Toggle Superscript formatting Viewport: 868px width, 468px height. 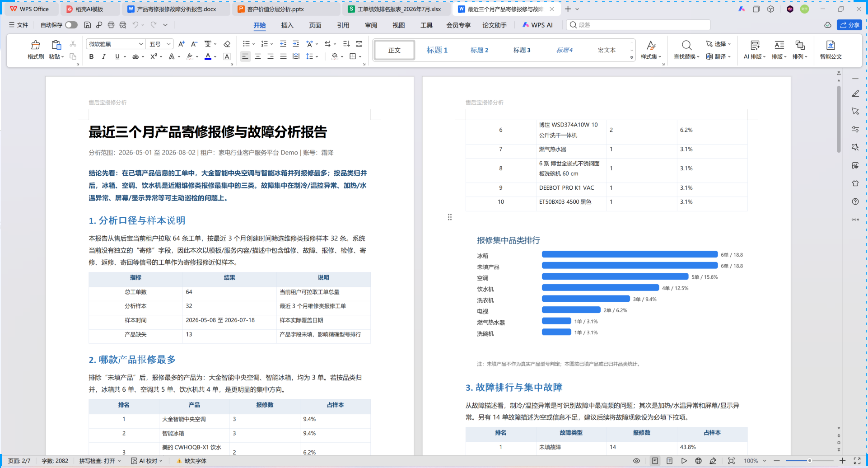pos(154,56)
